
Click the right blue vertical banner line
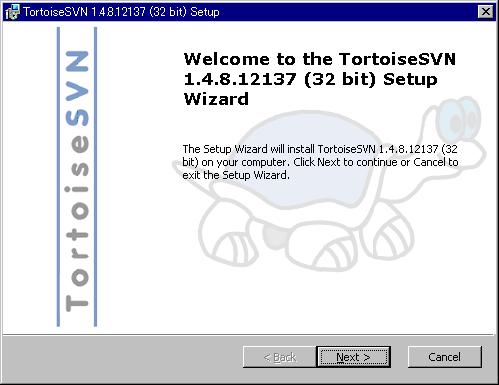click(x=96, y=177)
